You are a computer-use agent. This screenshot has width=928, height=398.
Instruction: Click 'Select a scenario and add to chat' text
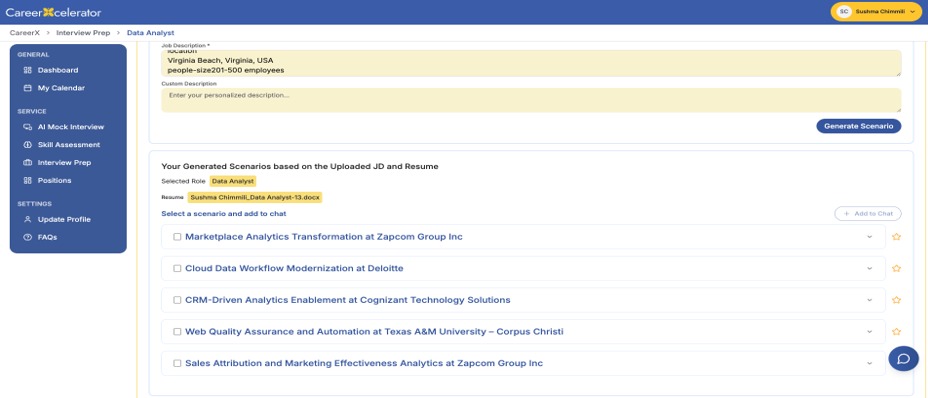[x=224, y=214]
